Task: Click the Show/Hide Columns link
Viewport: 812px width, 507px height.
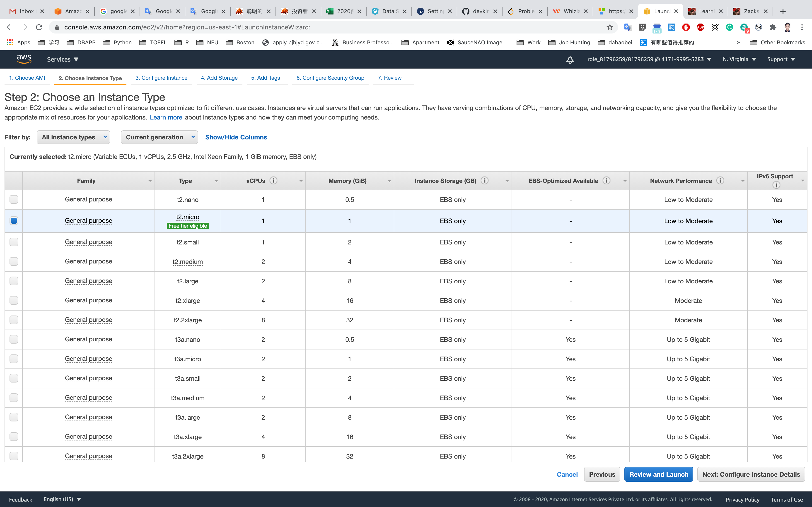Action: point(236,137)
